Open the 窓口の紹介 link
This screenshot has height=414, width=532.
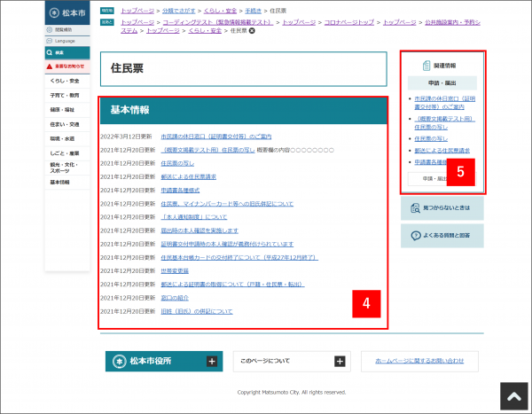[175, 298]
